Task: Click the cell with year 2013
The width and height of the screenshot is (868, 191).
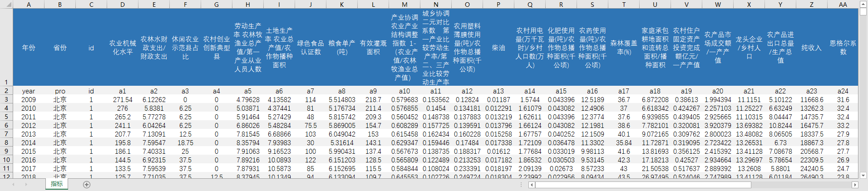Action: (x=29, y=134)
